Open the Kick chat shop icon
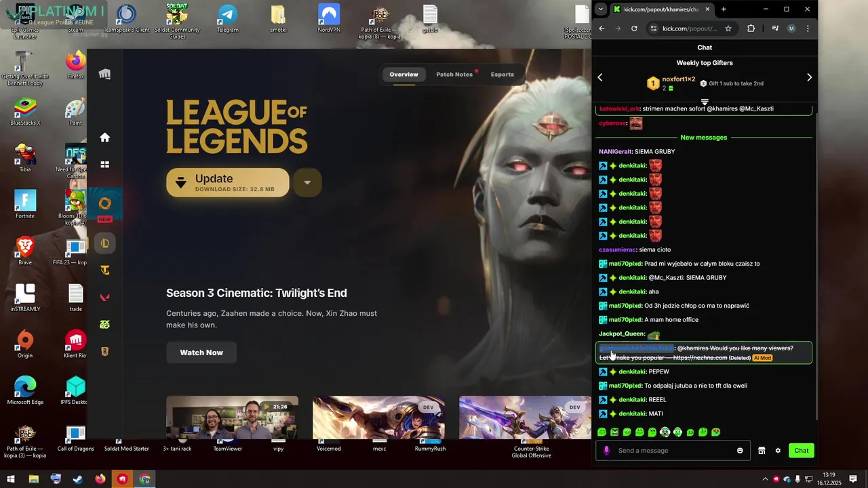The width and height of the screenshot is (868, 488). click(762, 451)
